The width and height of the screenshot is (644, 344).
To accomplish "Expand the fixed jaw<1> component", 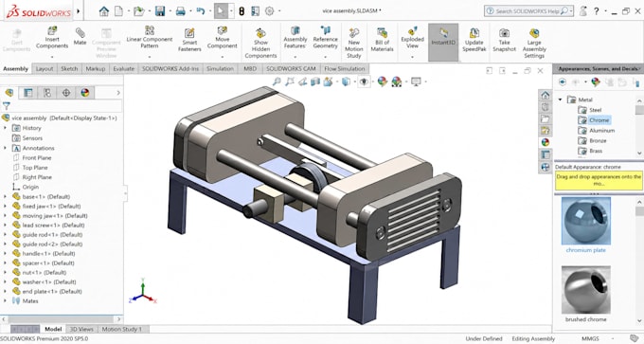I will 5,206.
